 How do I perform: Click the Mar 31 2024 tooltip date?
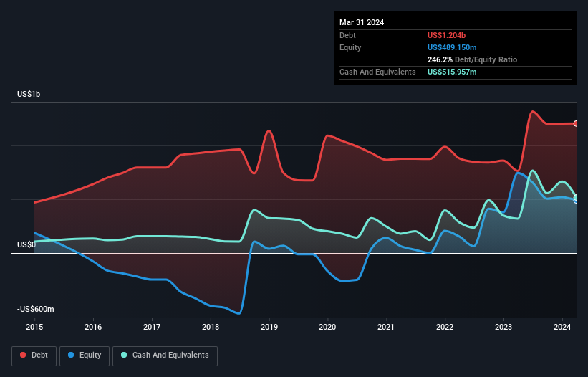click(362, 22)
